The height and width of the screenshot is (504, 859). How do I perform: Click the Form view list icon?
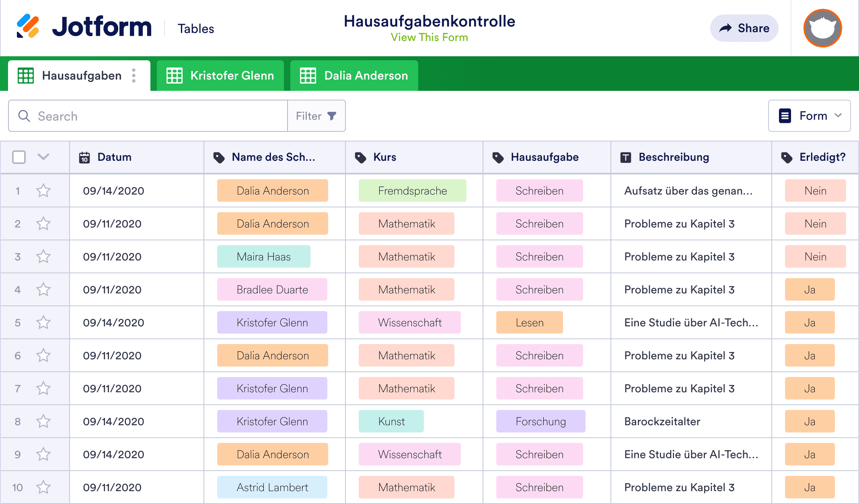tap(784, 116)
